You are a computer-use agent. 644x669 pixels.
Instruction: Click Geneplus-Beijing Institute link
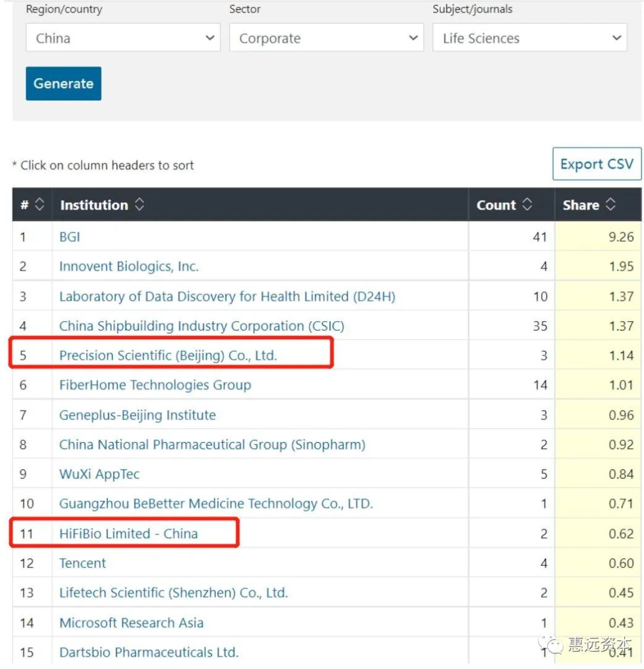tap(137, 415)
